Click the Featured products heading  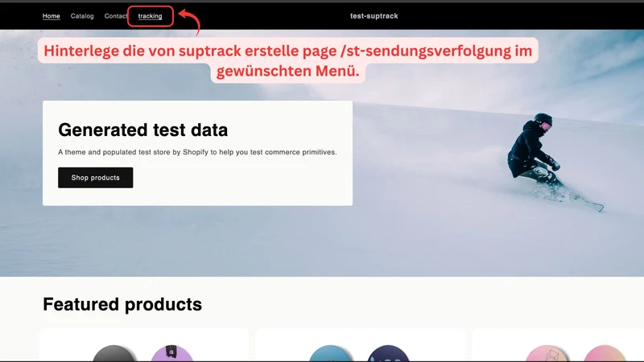coord(122,304)
